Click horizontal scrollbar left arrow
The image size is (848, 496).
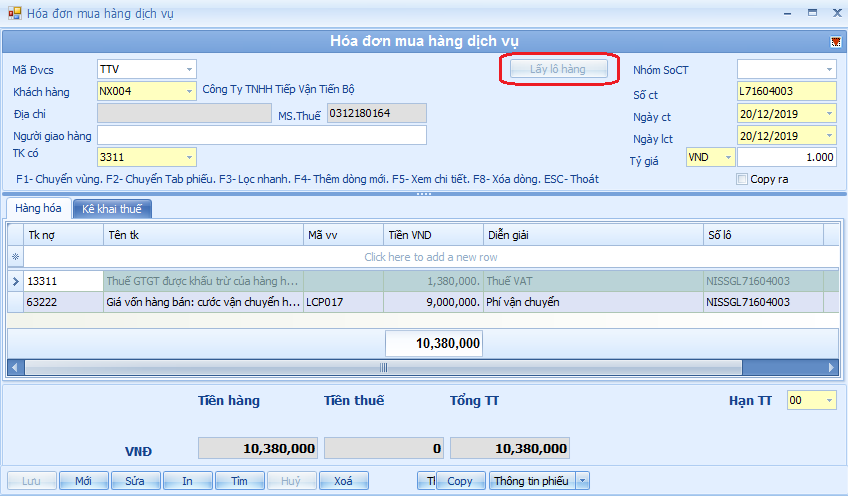click(15, 368)
